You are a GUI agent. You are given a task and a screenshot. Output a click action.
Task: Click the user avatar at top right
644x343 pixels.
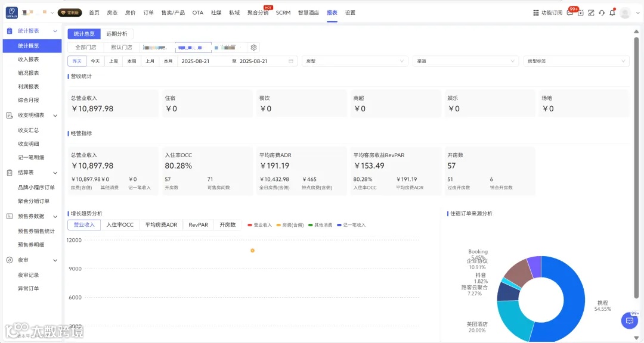pos(625,13)
